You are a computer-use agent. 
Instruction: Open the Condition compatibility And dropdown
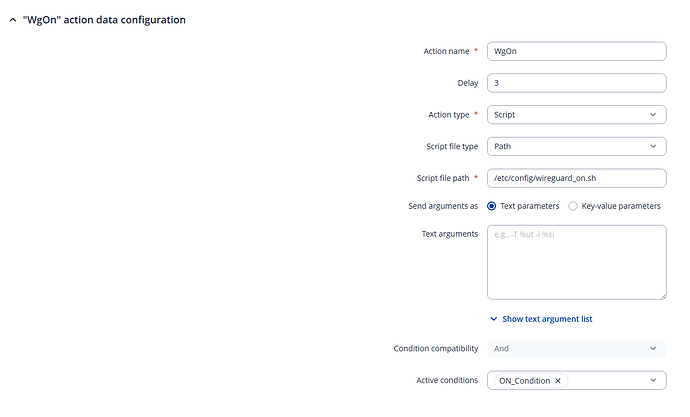(576, 348)
